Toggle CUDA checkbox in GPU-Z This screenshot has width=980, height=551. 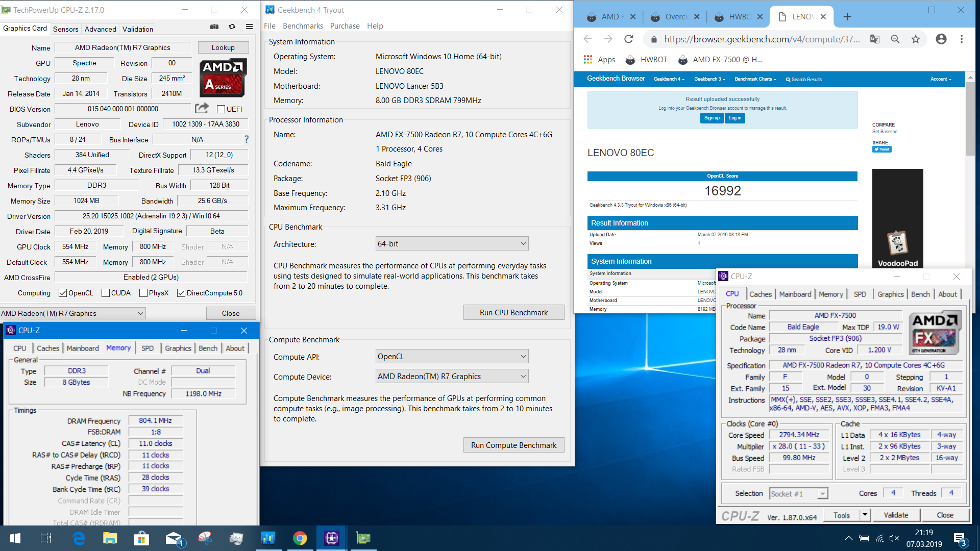(106, 293)
